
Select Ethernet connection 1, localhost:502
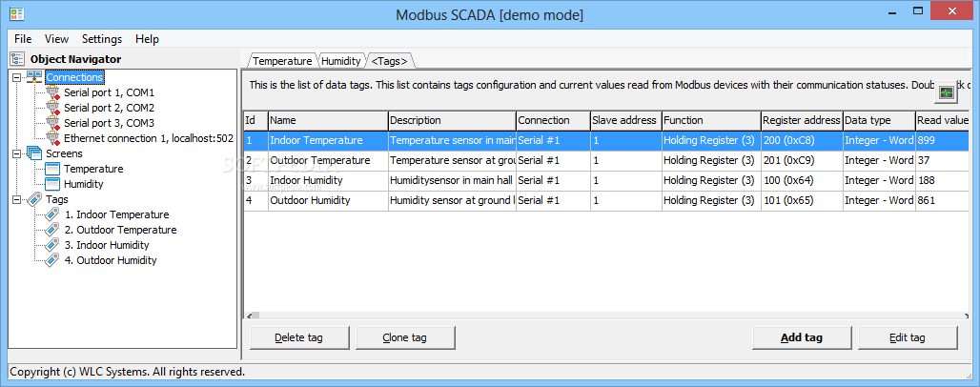(x=149, y=137)
